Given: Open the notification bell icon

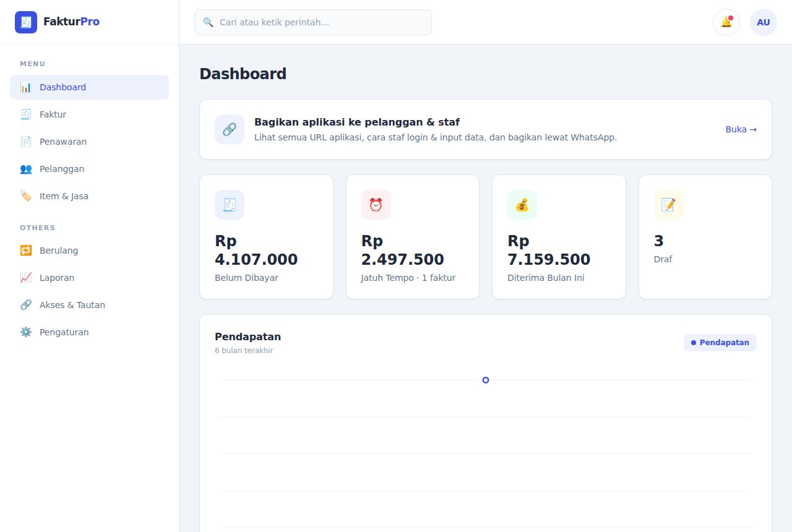Looking at the screenshot, I should pyautogui.click(x=726, y=22).
